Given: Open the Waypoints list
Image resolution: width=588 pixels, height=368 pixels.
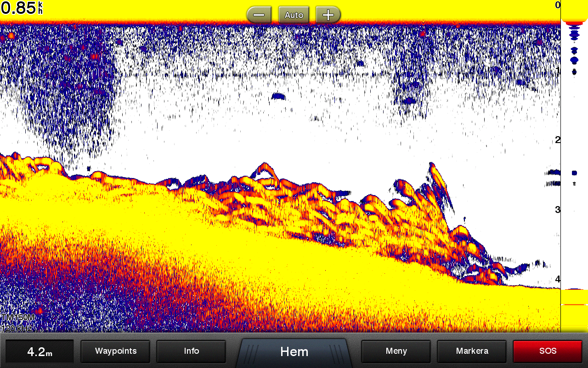Looking at the screenshot, I should (x=116, y=351).
